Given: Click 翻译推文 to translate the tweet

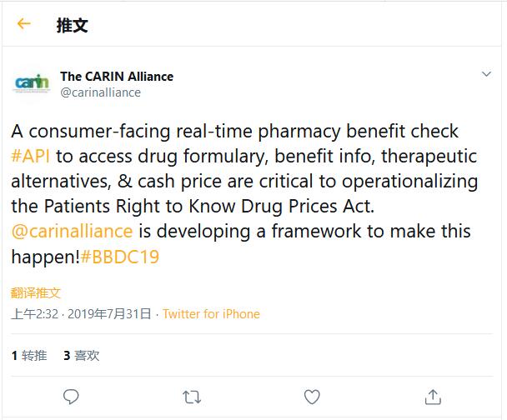Looking at the screenshot, I should (x=36, y=293).
